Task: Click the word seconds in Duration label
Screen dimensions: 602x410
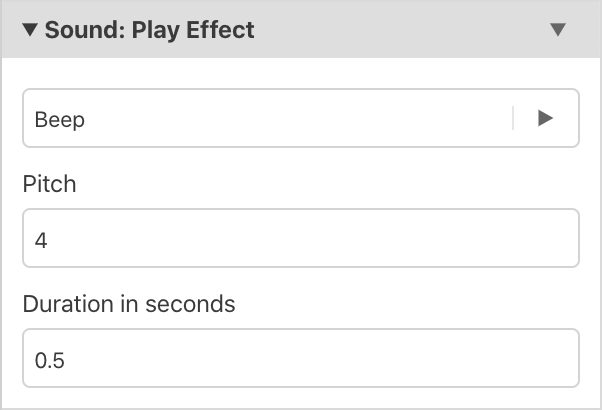Action: pos(190,304)
